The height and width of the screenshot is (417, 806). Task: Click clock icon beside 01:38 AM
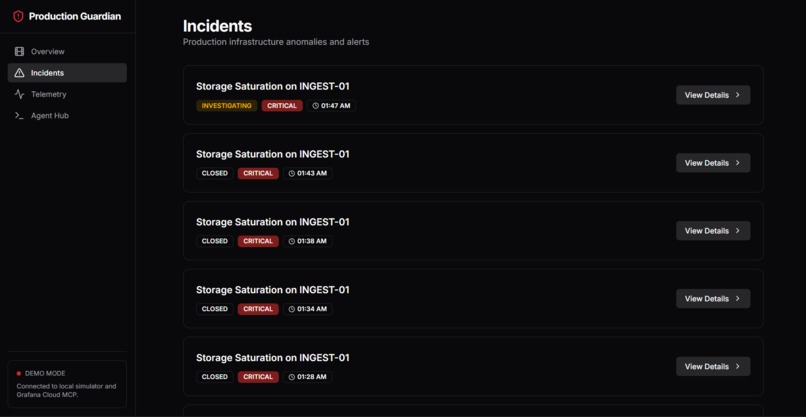point(292,242)
